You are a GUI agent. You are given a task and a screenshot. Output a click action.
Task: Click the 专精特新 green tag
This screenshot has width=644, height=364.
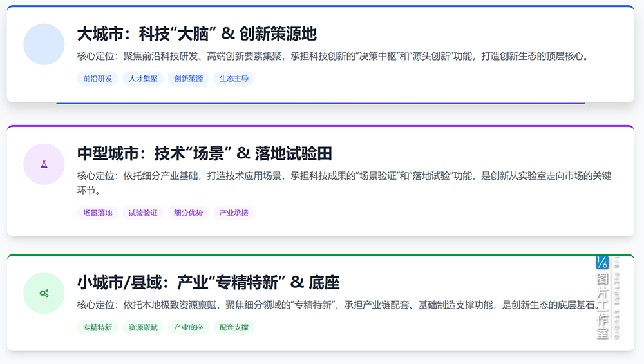97,327
